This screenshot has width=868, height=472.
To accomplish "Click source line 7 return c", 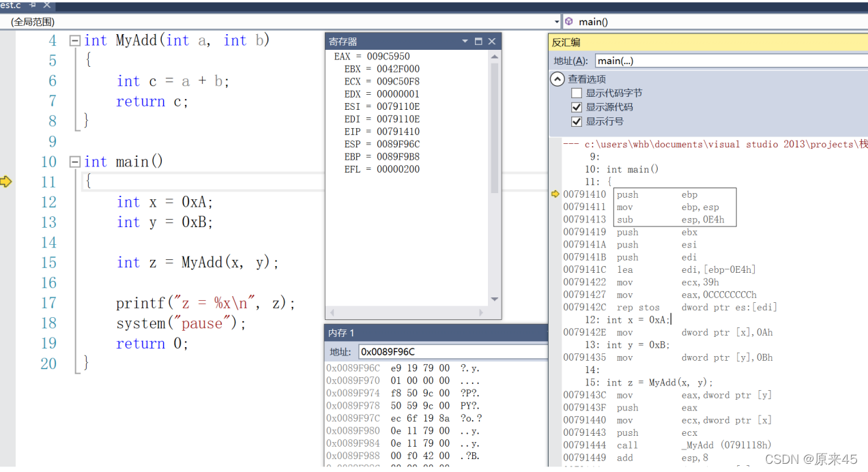I will (x=151, y=102).
